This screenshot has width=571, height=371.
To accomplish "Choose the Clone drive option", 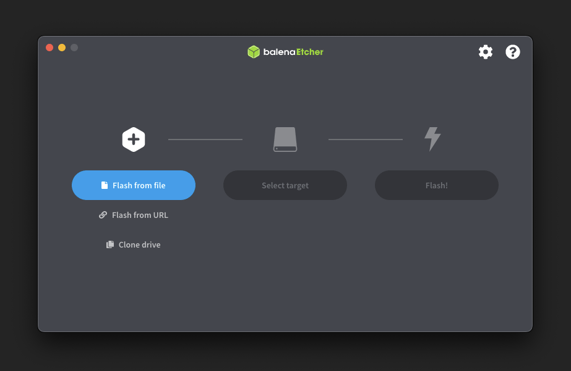I will 133,245.
